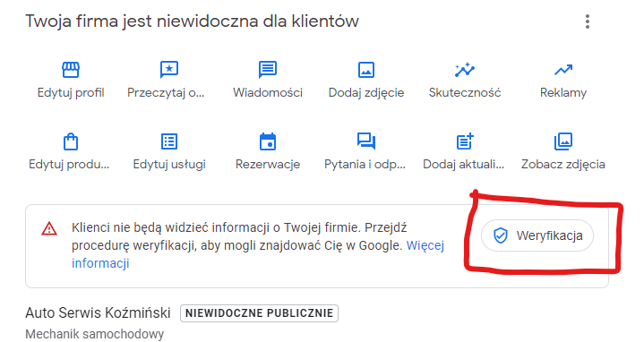Click the NIEWIDOCZNE PUBLICZNIE badge

[259, 313]
